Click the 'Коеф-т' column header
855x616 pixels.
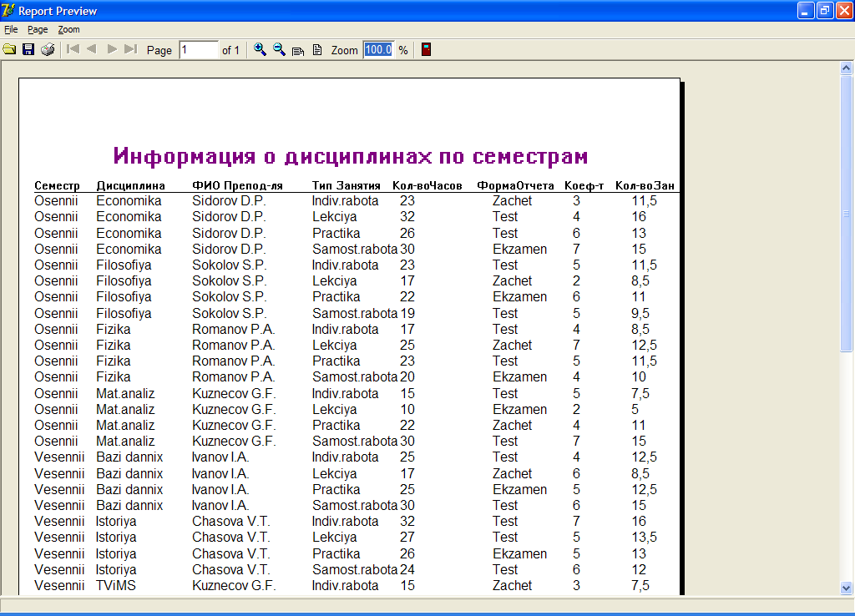pyautogui.click(x=584, y=186)
